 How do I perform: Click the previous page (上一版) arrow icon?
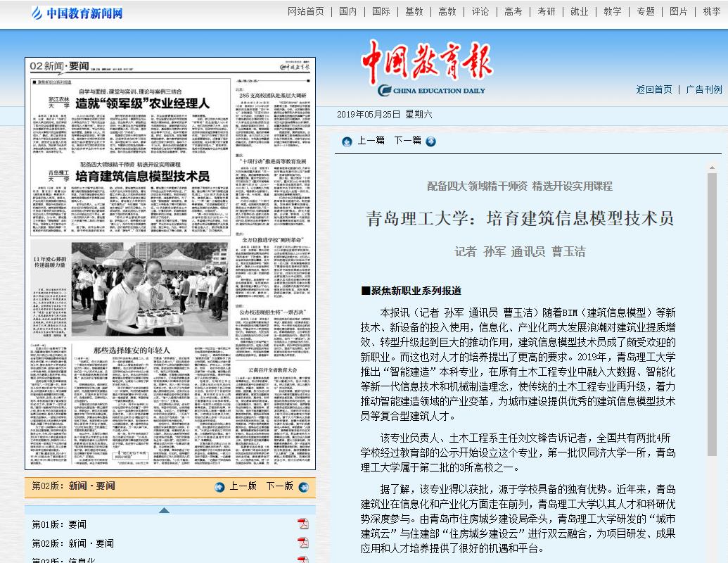click(219, 487)
